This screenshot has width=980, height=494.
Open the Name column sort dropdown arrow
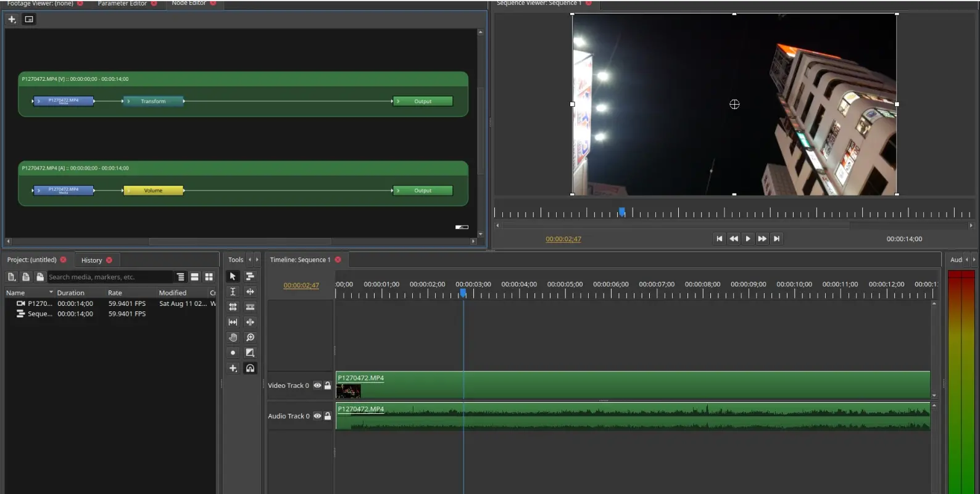pyautogui.click(x=51, y=292)
